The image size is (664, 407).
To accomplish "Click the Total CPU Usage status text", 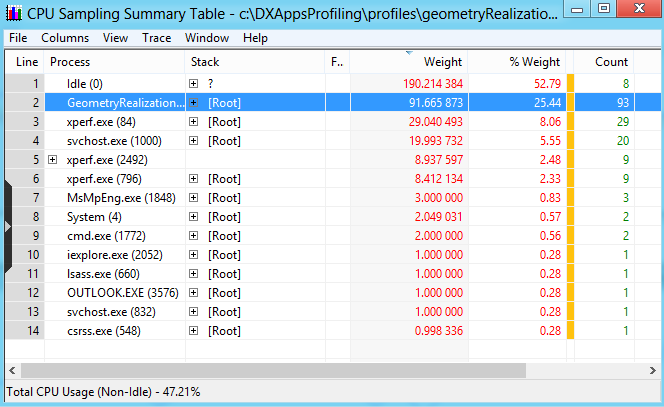I will tap(103, 392).
